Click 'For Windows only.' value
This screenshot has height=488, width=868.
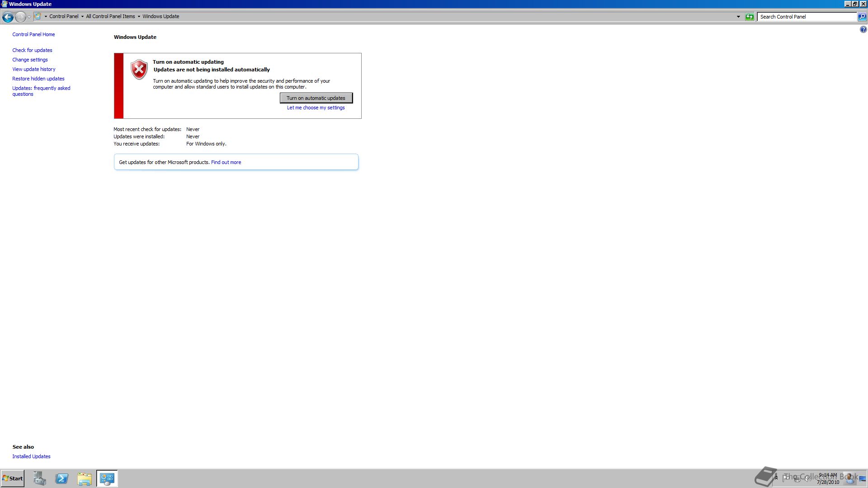point(206,144)
